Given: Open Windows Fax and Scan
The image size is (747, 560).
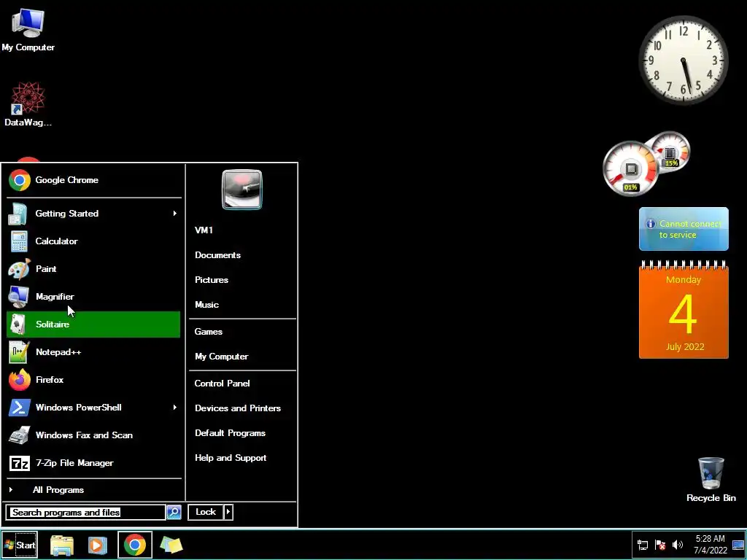Looking at the screenshot, I should [x=93, y=435].
